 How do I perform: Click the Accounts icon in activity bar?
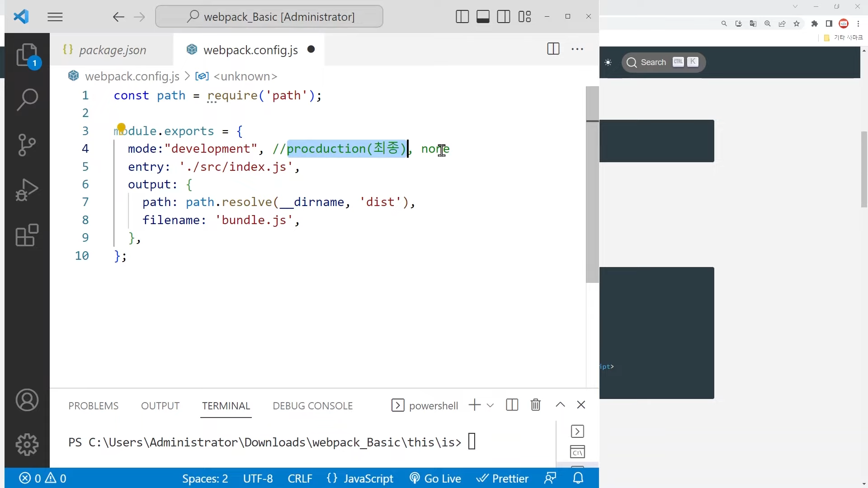27,400
